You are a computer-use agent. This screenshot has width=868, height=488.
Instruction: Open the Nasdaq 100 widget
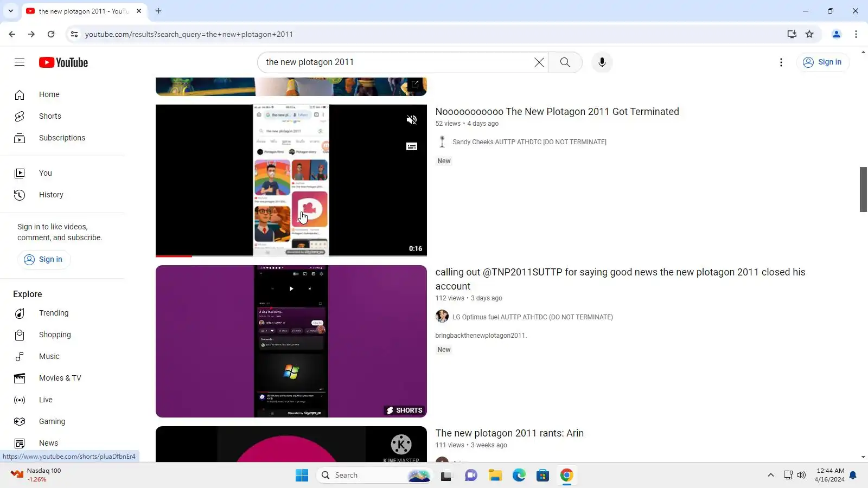point(37,475)
